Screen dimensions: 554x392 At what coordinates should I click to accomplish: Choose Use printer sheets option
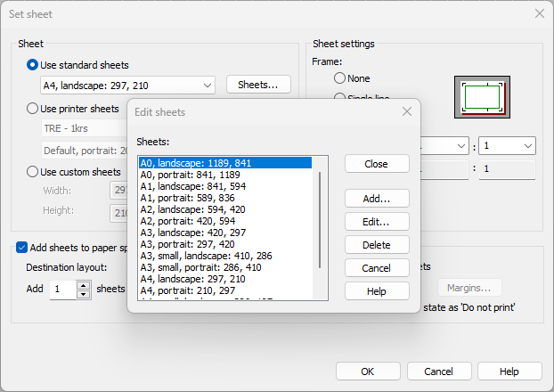coord(33,109)
